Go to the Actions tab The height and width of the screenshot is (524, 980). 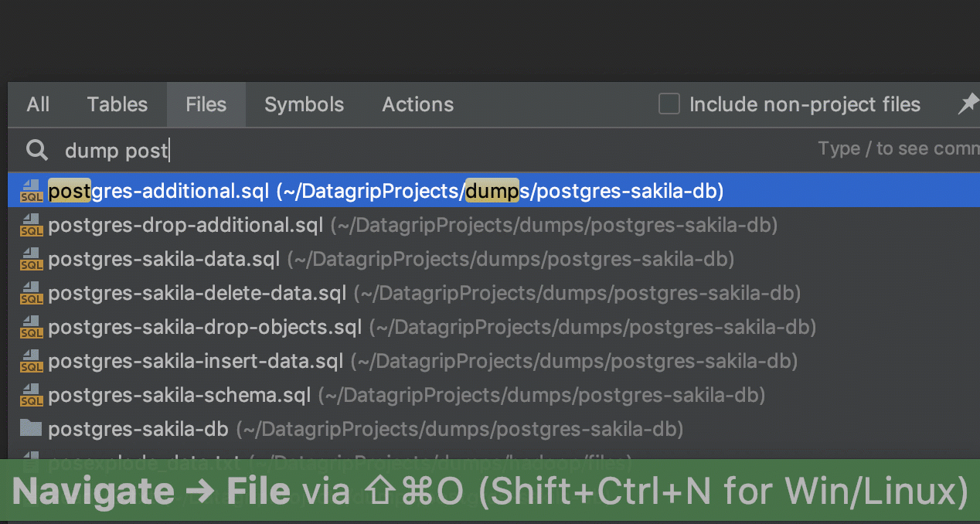click(x=417, y=104)
